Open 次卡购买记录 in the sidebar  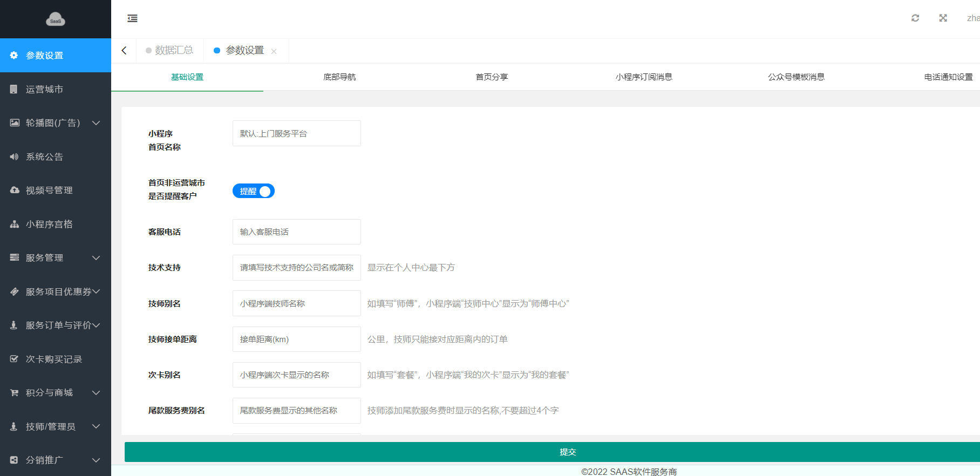[x=56, y=359]
